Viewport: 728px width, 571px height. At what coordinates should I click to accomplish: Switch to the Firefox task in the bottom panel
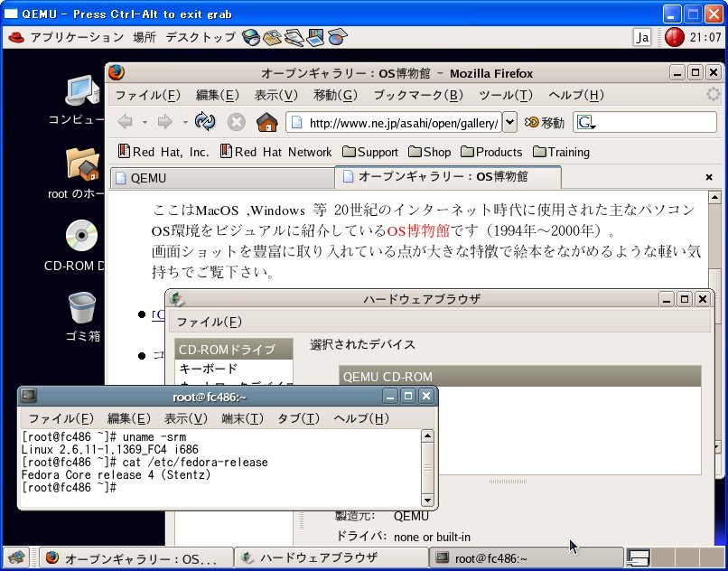tap(135, 557)
